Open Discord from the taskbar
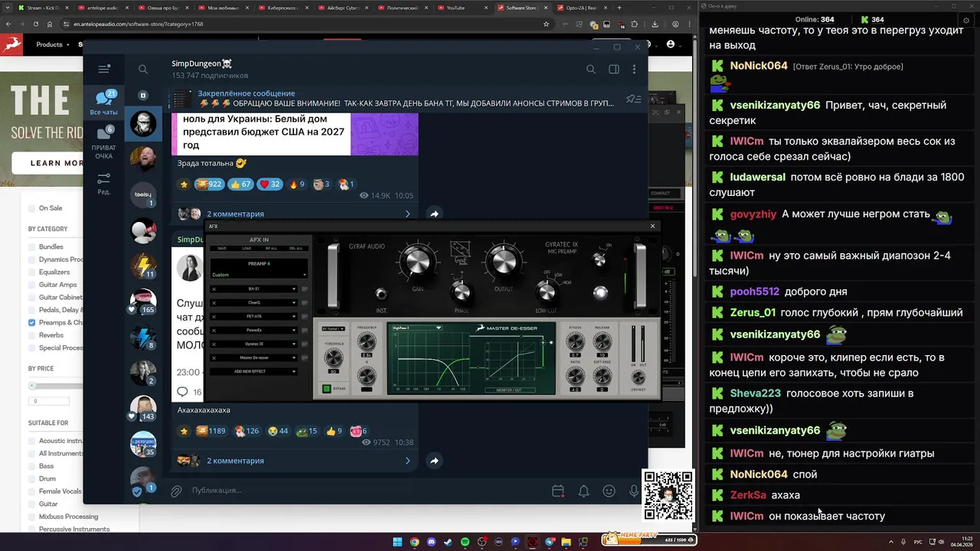 click(431, 542)
